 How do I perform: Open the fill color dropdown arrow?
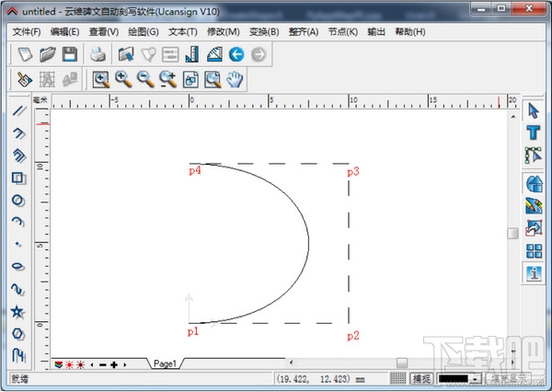(x=475, y=378)
